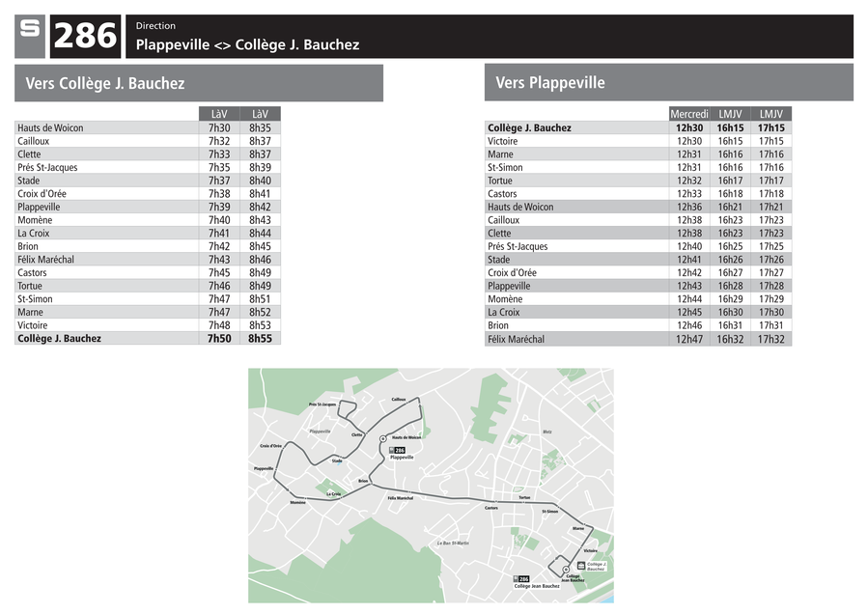868x614 pixels.
Task: Click the Prés St-Jacques label on map
Action: (322, 405)
